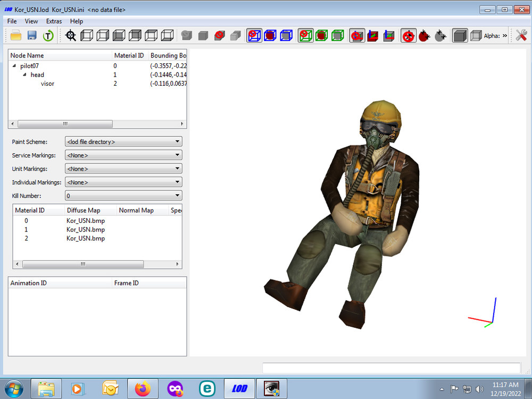Select the head node row
The height and width of the screenshot is (399, 532).
pos(98,74)
